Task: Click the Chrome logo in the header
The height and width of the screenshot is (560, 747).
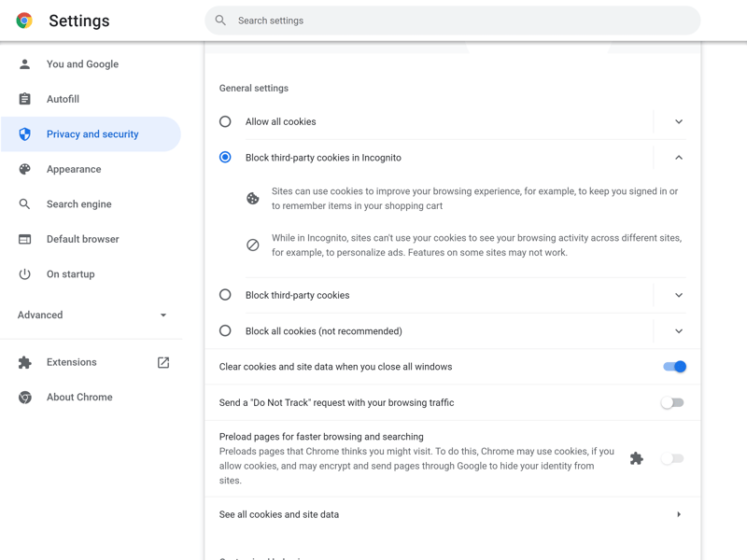Action: pos(24,21)
